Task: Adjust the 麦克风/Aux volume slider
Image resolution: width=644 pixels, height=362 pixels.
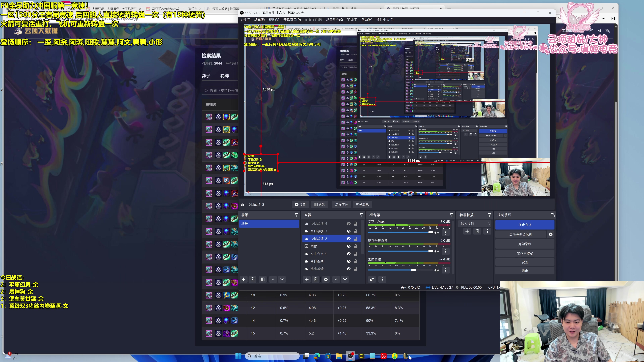Action: (x=400, y=232)
